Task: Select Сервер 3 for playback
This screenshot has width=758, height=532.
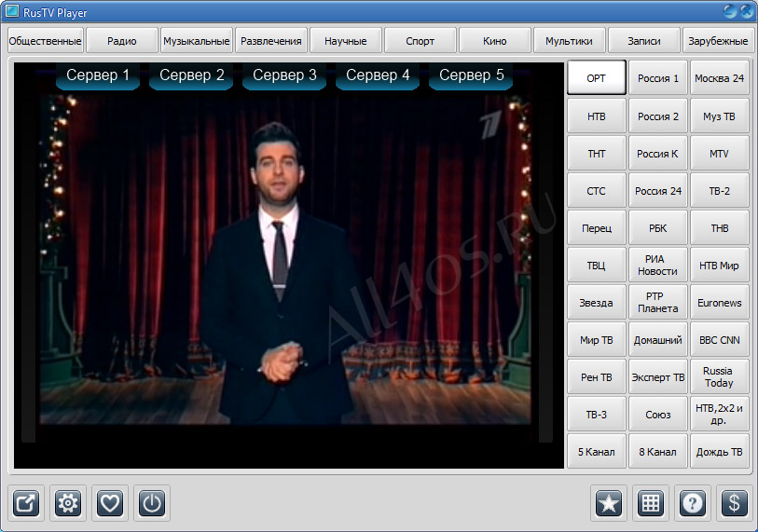Action: [284, 75]
